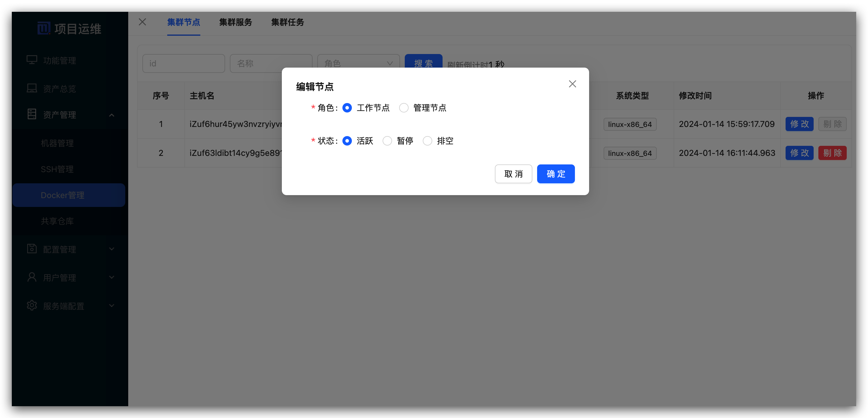Click the 用户管理 user icon

tap(32, 277)
